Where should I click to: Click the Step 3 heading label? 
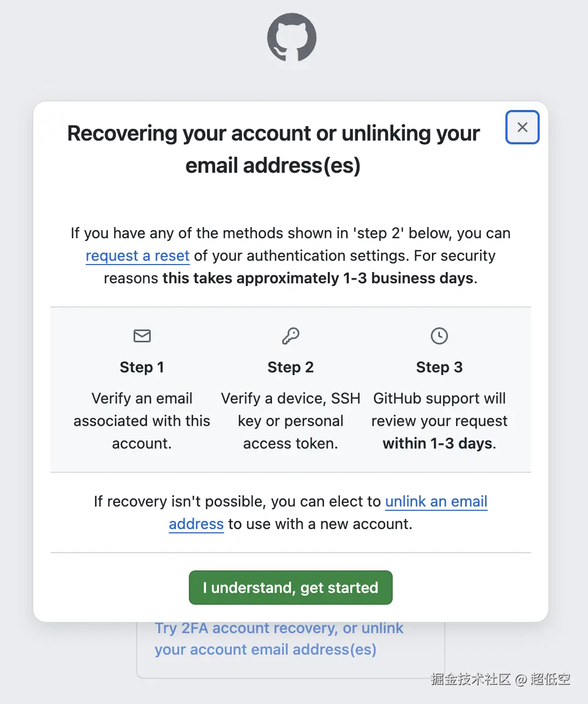439,367
